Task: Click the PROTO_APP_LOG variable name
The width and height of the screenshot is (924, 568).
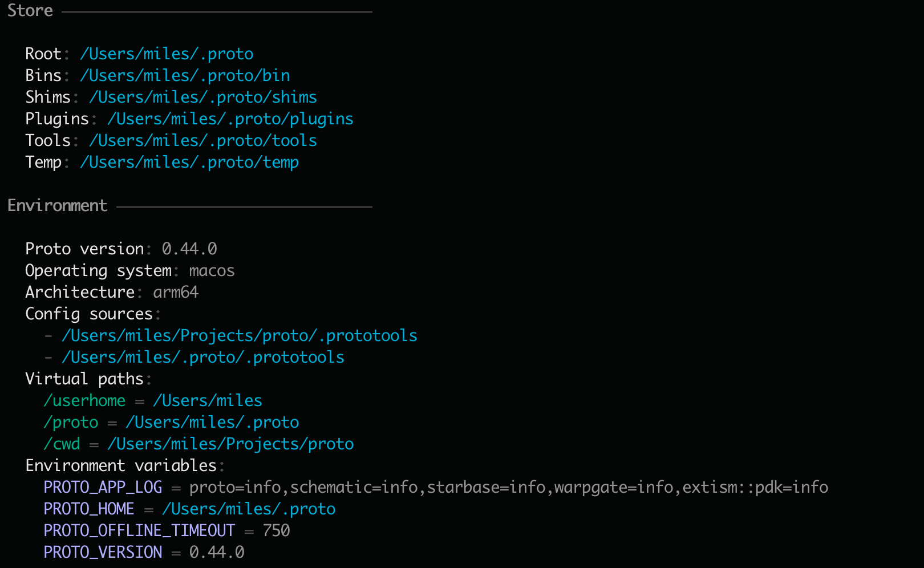Action: [103, 488]
